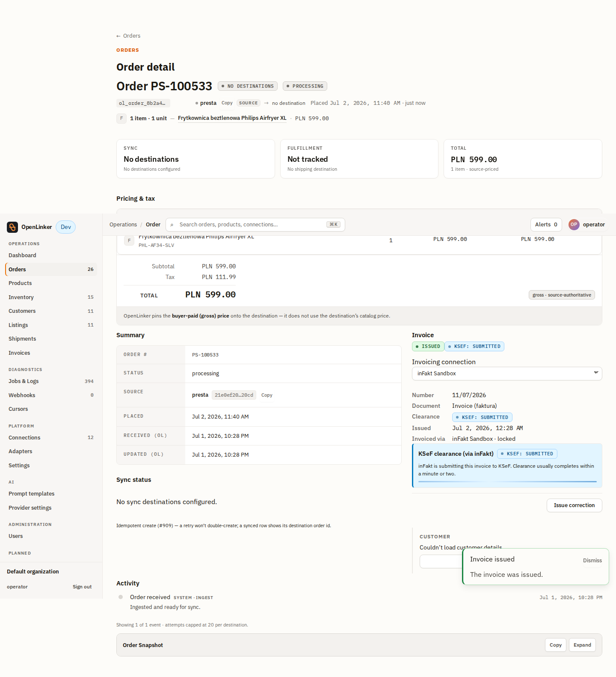Open the Alerts 0 button
The width and height of the screenshot is (616, 677).
pos(546,225)
